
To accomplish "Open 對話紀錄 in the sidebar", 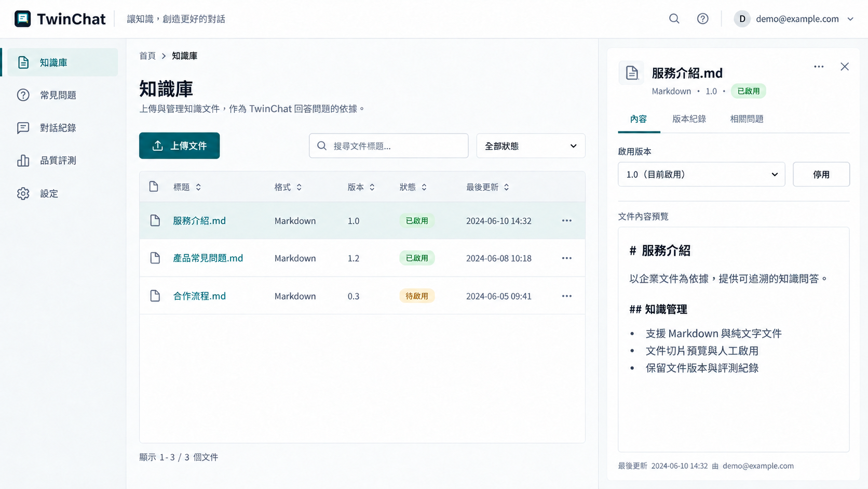I will (63, 128).
